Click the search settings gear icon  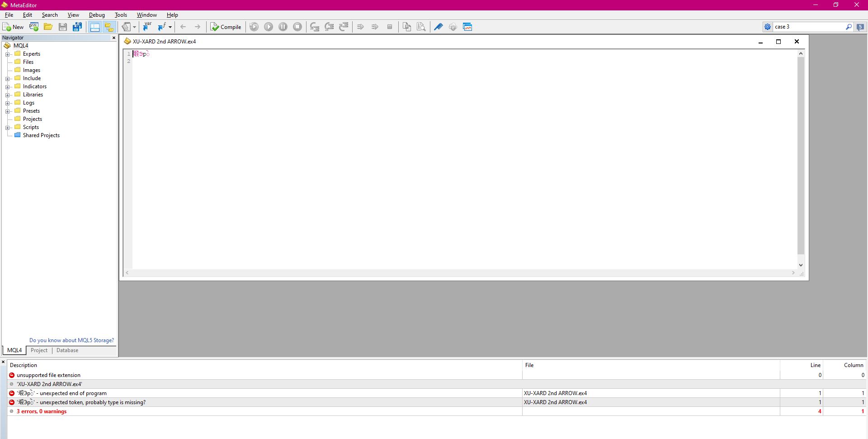[x=768, y=27]
